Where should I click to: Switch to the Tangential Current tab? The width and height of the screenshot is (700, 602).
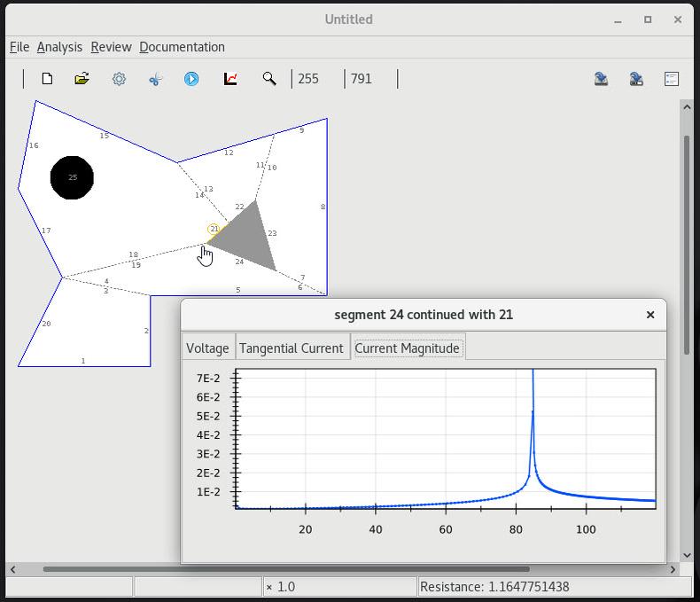click(292, 348)
